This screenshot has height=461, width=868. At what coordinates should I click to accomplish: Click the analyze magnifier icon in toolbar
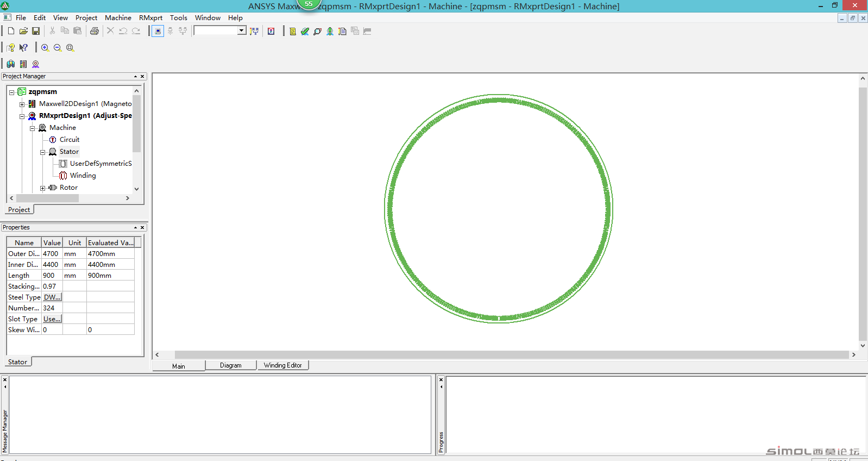[x=317, y=31]
